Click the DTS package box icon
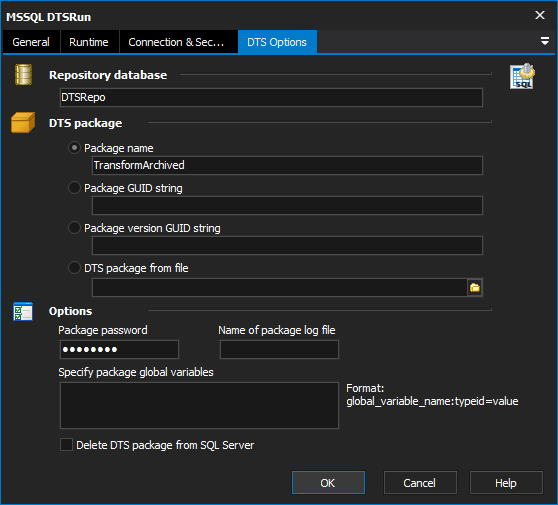The width and height of the screenshot is (558, 505). pos(23,123)
